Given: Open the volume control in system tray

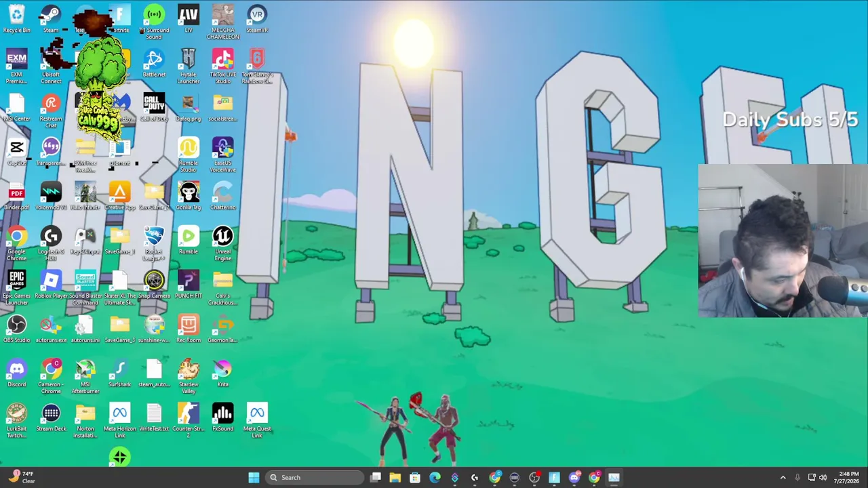Looking at the screenshot, I should coord(823,478).
